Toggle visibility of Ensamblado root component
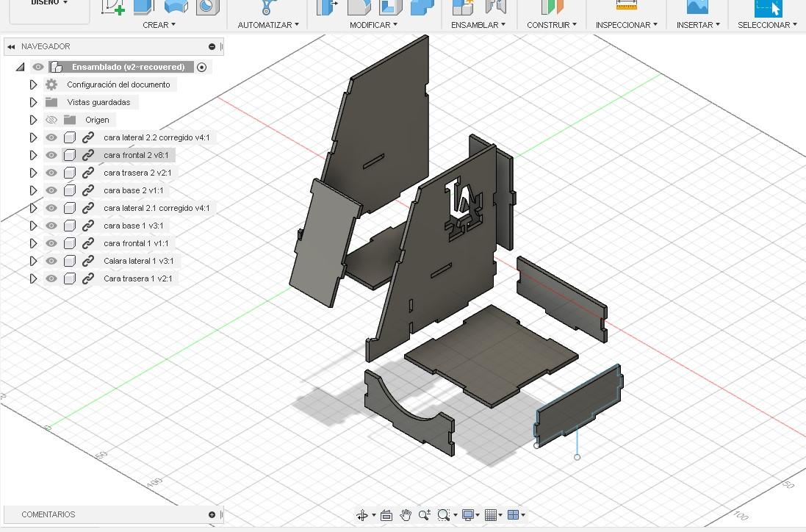The width and height of the screenshot is (806, 532). [38, 67]
